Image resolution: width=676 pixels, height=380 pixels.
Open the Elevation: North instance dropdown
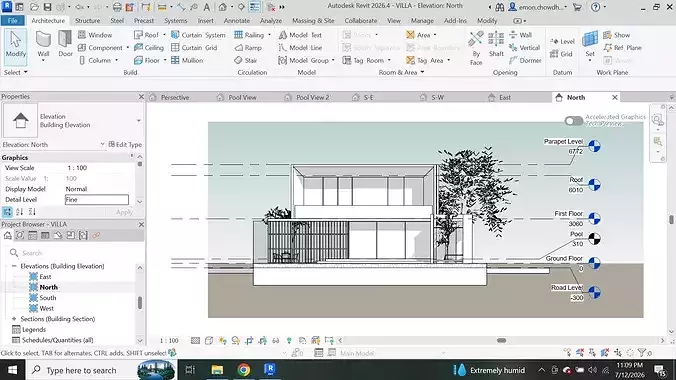tap(102, 144)
